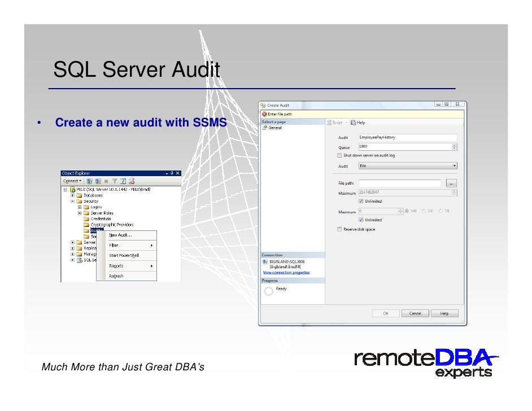Click the Queue delay spinner arrows
The width and height of the screenshot is (532, 411).
tap(455, 146)
